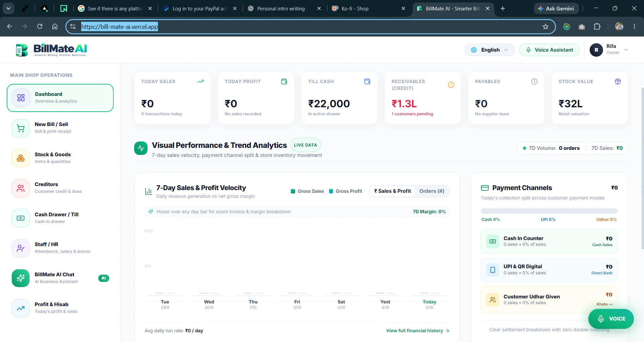The height and width of the screenshot is (342, 644).
Task: Reload the current page
Action: coord(40,26)
